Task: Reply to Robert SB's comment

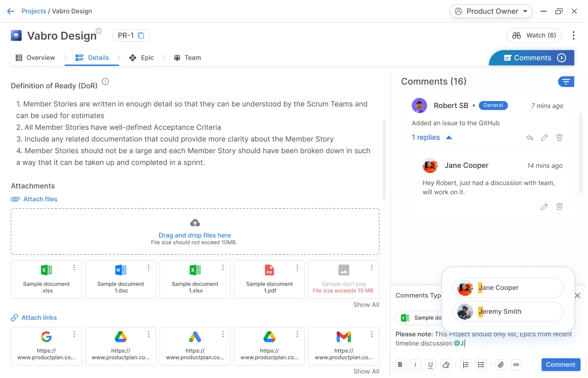Action: tap(529, 137)
